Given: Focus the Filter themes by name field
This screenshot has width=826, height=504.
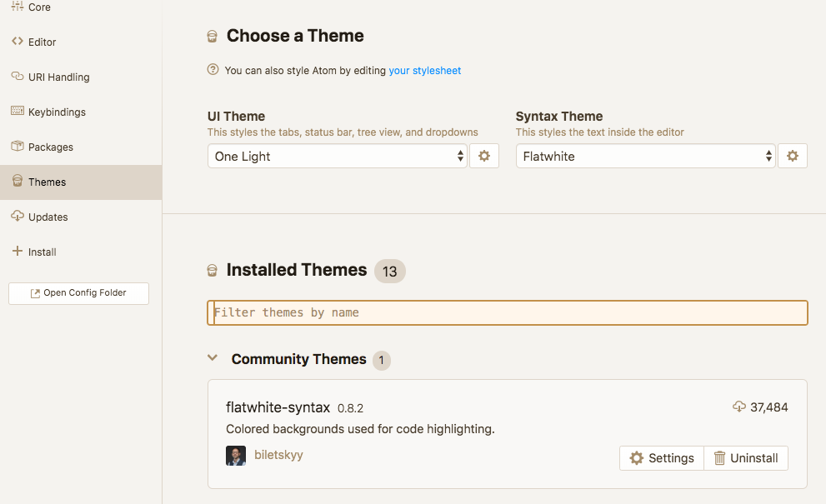Looking at the screenshot, I should click(x=508, y=313).
